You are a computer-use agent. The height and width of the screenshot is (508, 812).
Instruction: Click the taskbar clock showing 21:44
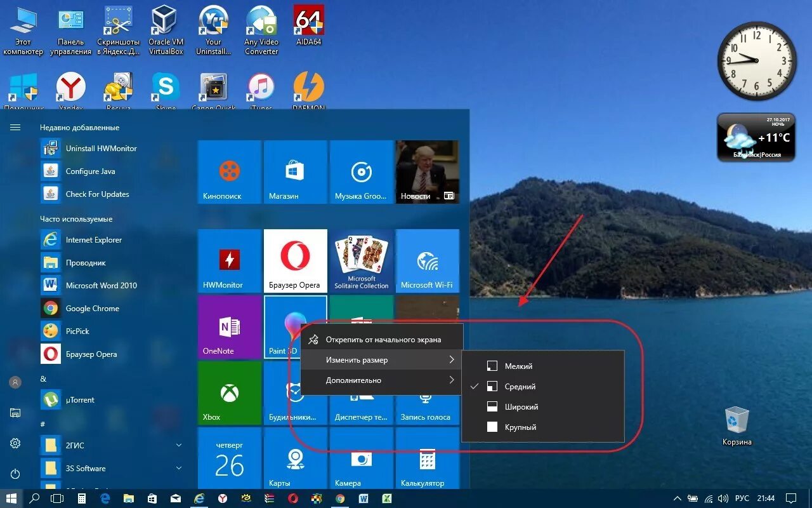point(766,498)
